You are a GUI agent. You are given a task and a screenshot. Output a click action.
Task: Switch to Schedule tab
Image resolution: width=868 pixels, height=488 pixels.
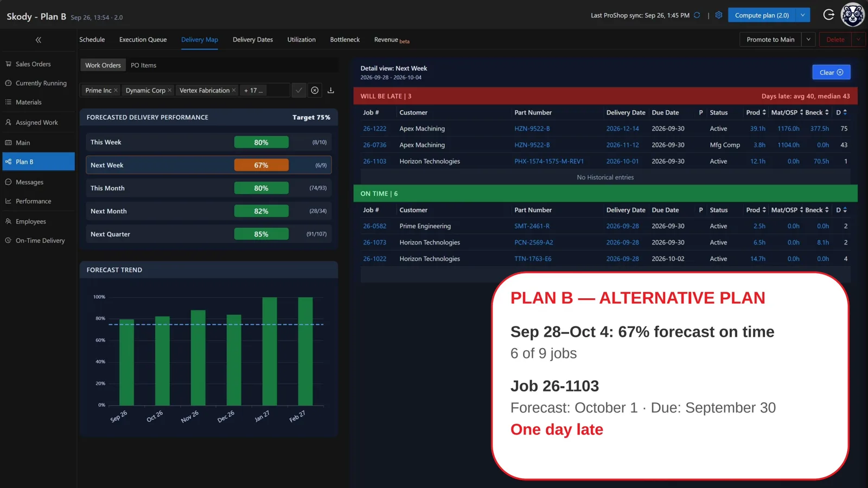click(92, 40)
